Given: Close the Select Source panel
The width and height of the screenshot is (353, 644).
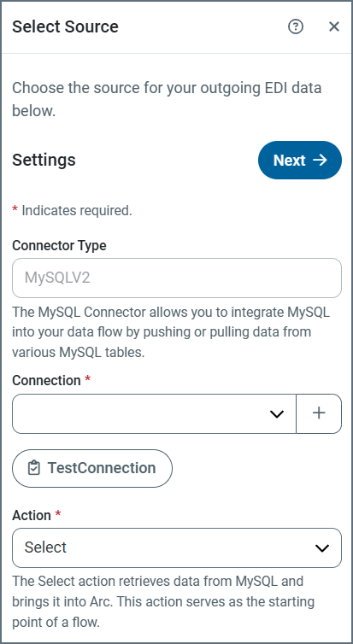Looking at the screenshot, I should [334, 26].
